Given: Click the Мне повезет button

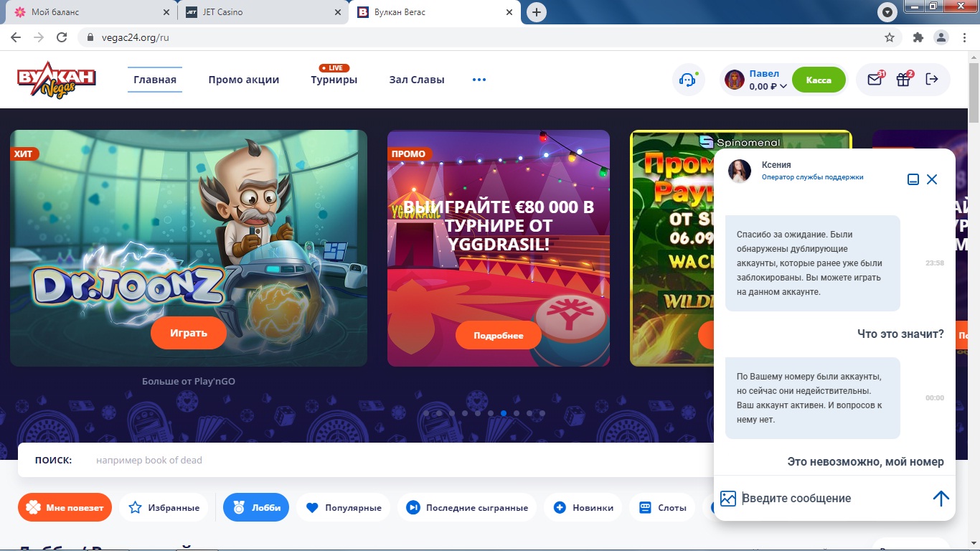Looking at the screenshot, I should (x=65, y=507).
